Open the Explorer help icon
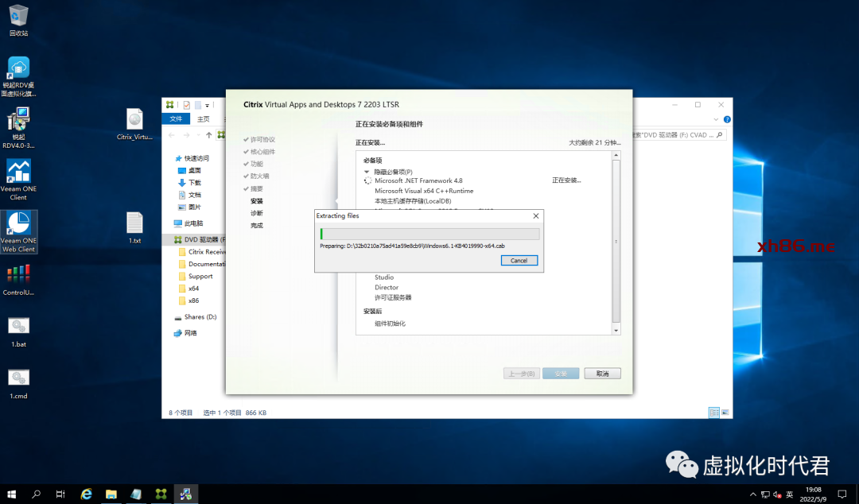 (727, 119)
